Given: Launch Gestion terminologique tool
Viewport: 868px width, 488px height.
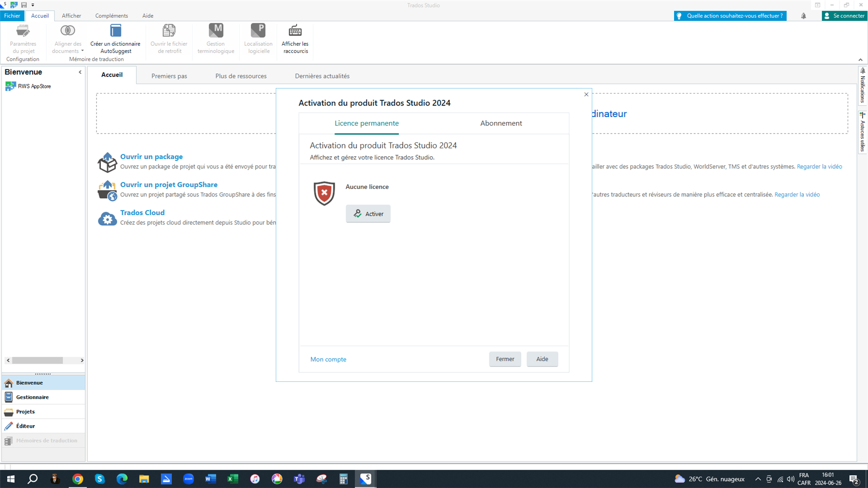Looking at the screenshot, I should [216, 39].
